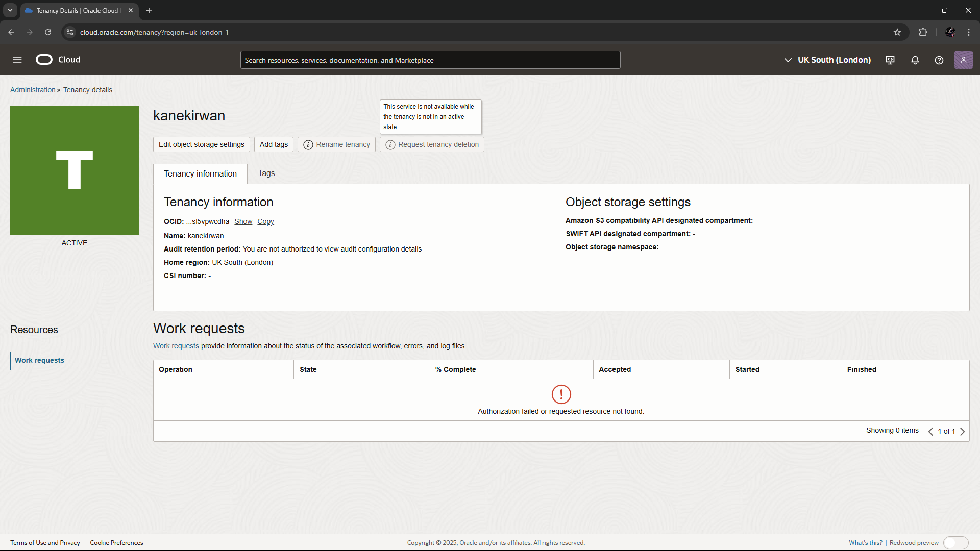The width and height of the screenshot is (980, 551).
Task: Reload the current page
Action: (x=48, y=32)
